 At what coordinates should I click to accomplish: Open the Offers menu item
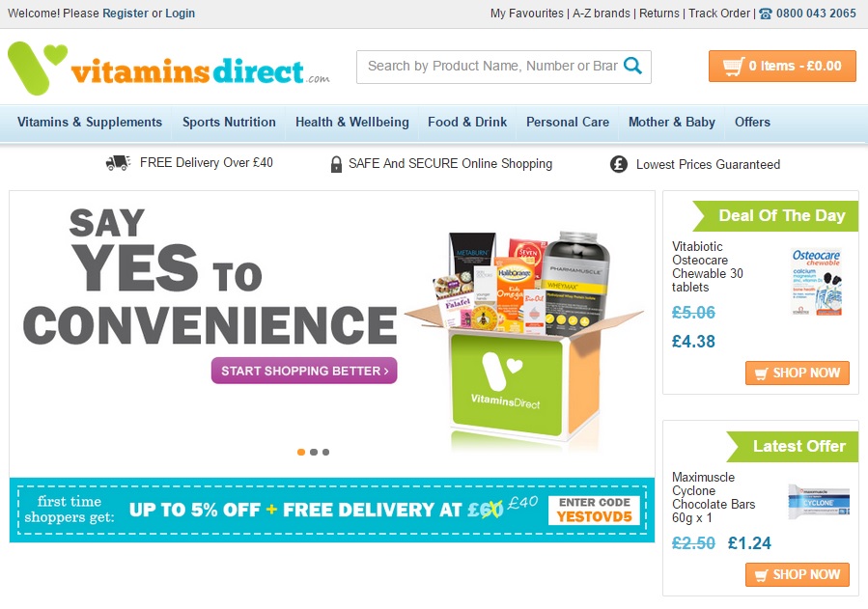[x=752, y=123]
